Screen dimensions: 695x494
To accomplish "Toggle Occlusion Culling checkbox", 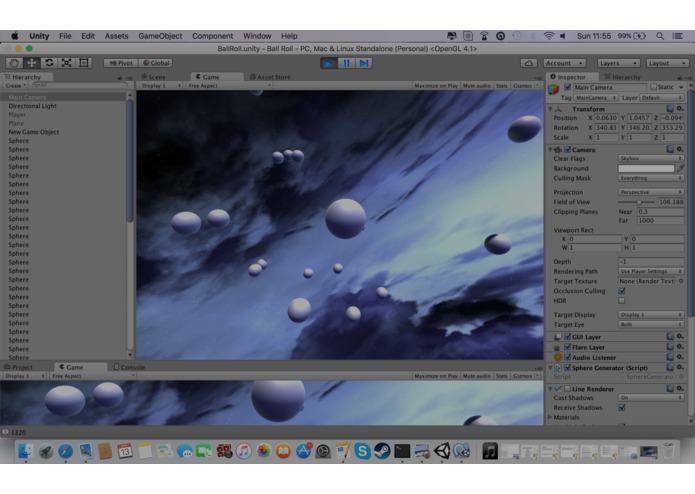I will 621,291.
